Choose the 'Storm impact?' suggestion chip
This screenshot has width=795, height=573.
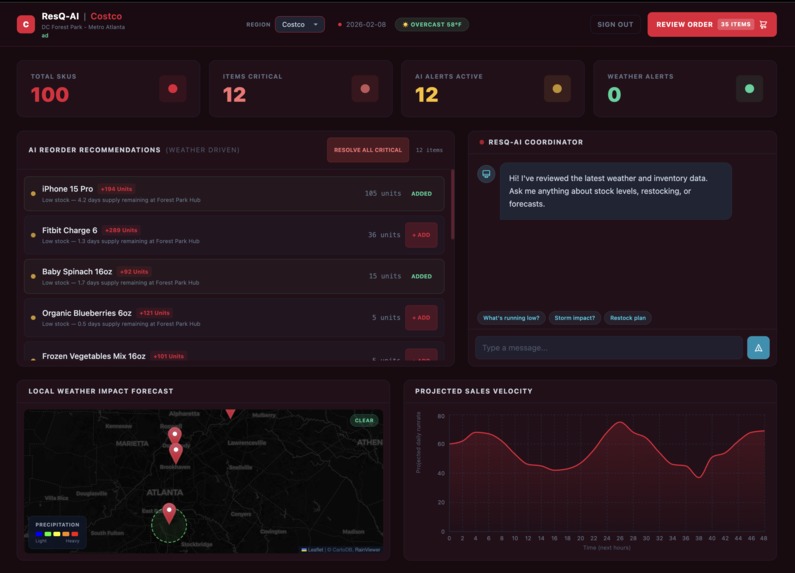point(574,318)
